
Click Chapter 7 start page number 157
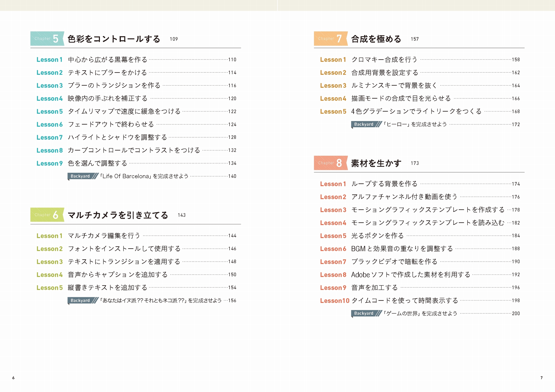(x=415, y=39)
